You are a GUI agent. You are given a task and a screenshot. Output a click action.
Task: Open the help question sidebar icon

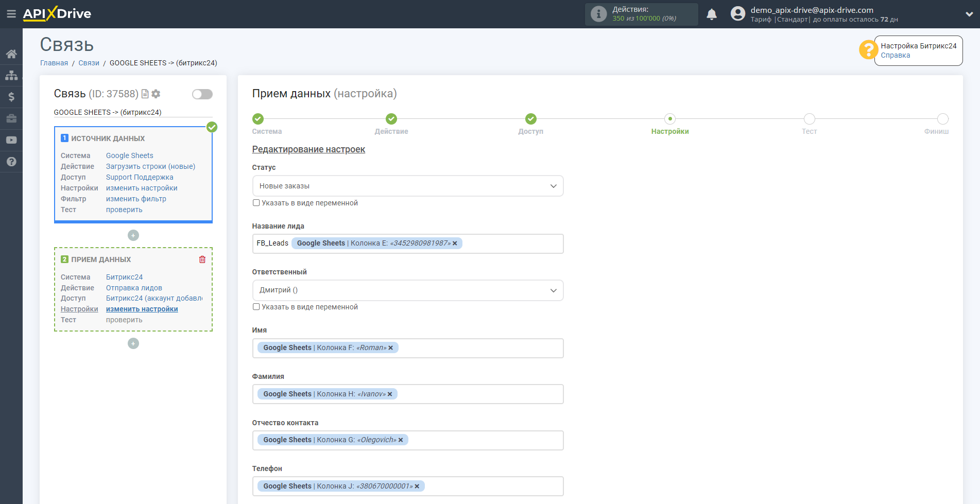click(11, 162)
